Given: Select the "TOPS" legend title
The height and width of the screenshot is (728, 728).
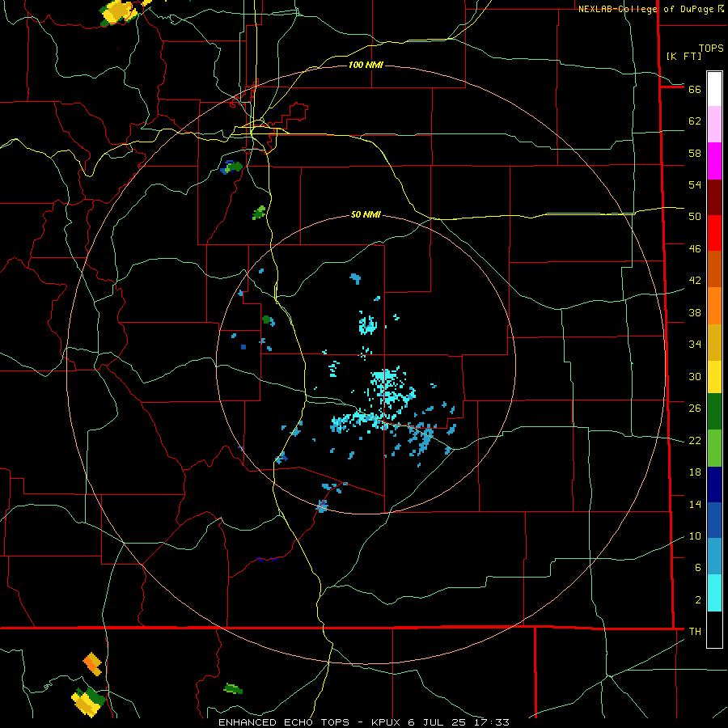Looking at the screenshot, I should coord(711,49).
